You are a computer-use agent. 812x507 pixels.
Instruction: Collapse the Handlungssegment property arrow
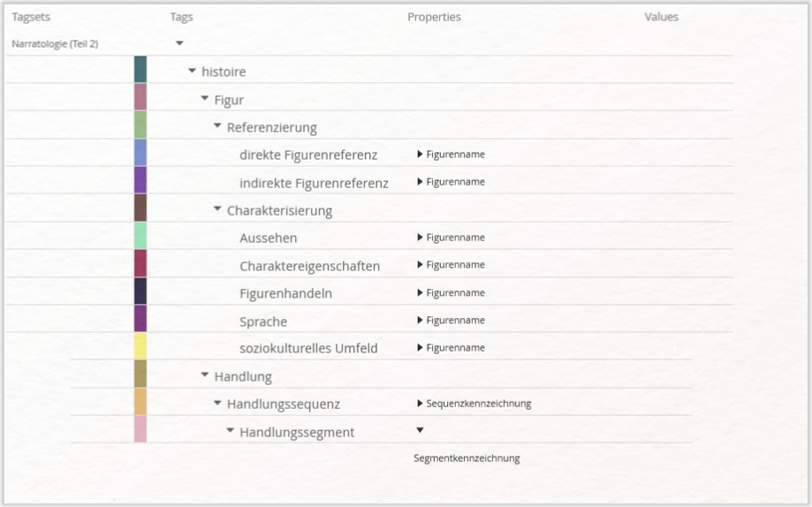pyautogui.click(x=420, y=430)
